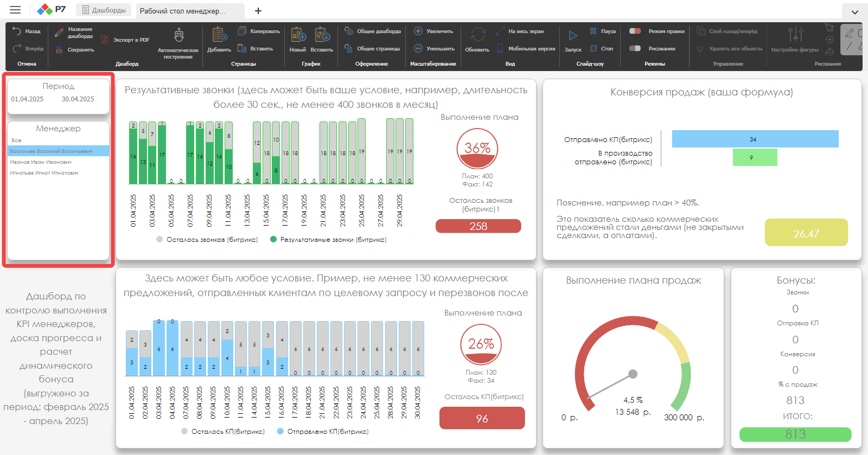This screenshot has width=868, height=455.
Task: Open Настройки фигуры sliders icon
Action: pos(795,34)
